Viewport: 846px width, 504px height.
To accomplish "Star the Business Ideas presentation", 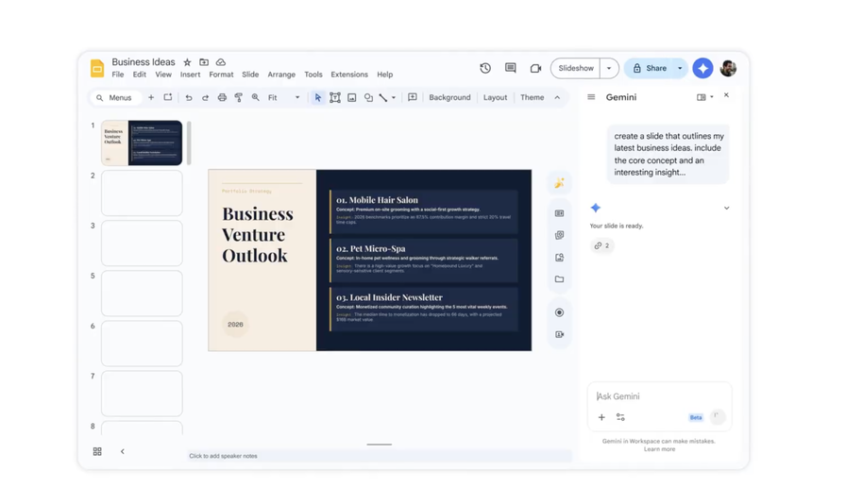I will 187,62.
